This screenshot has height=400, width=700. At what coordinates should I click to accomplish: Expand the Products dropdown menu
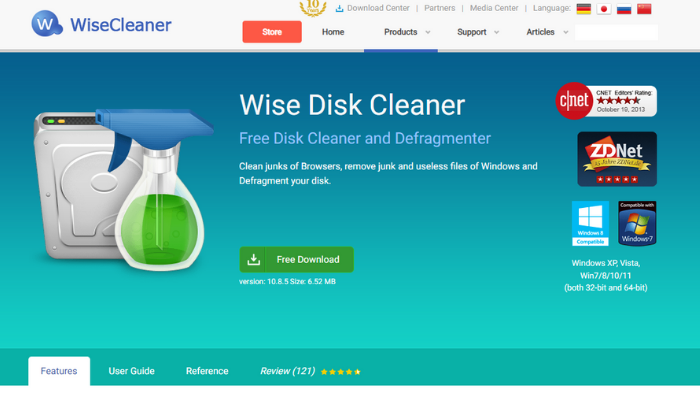tap(407, 32)
